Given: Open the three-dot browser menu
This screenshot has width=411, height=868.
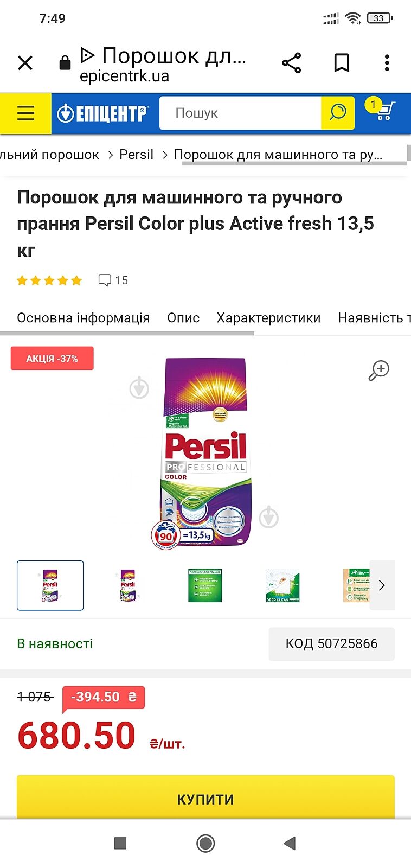Looking at the screenshot, I should [387, 63].
